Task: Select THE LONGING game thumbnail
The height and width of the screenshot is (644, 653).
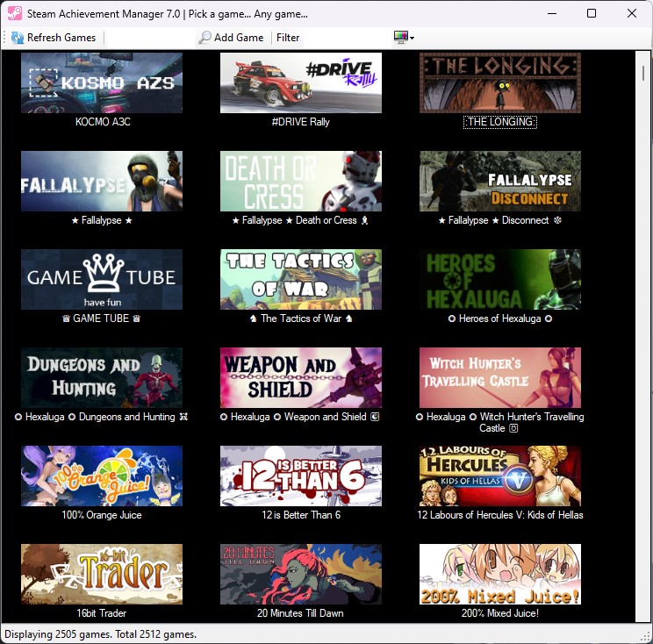Action: tap(499, 82)
